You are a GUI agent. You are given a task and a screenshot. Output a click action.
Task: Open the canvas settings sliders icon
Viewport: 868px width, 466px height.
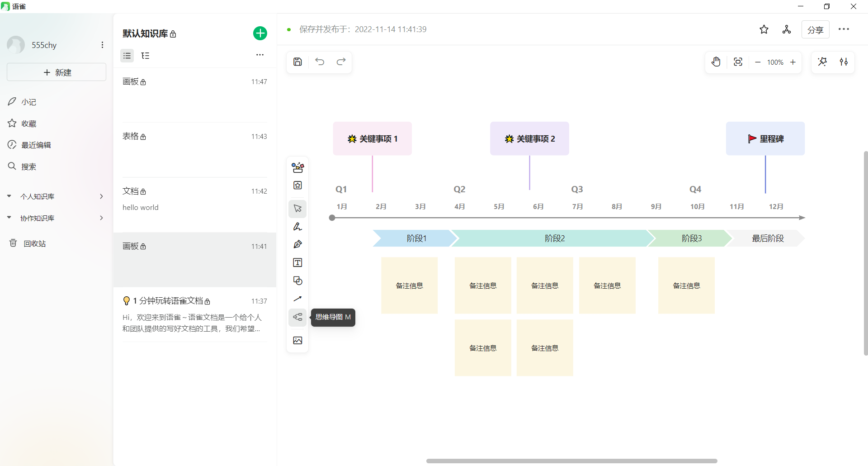click(x=844, y=62)
